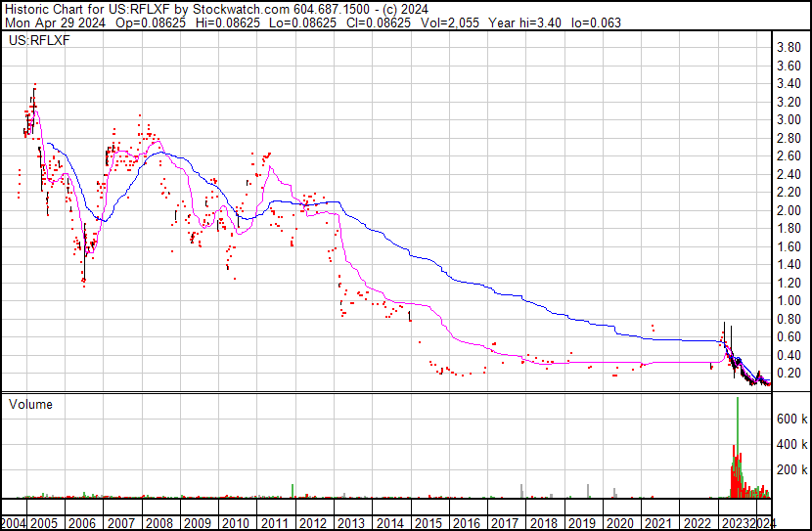The image size is (812, 531).
Task: Select the 2008 year marker on time axis
Action: [158, 522]
